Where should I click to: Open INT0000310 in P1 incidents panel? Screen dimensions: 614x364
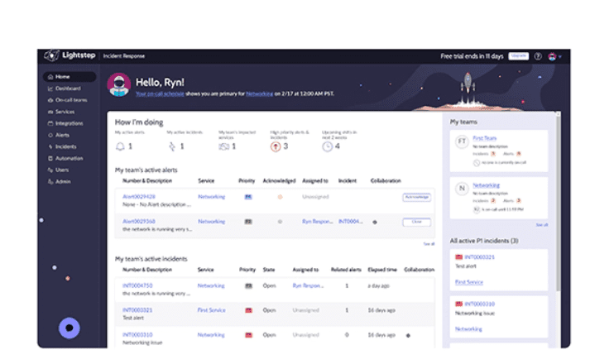pos(479,304)
